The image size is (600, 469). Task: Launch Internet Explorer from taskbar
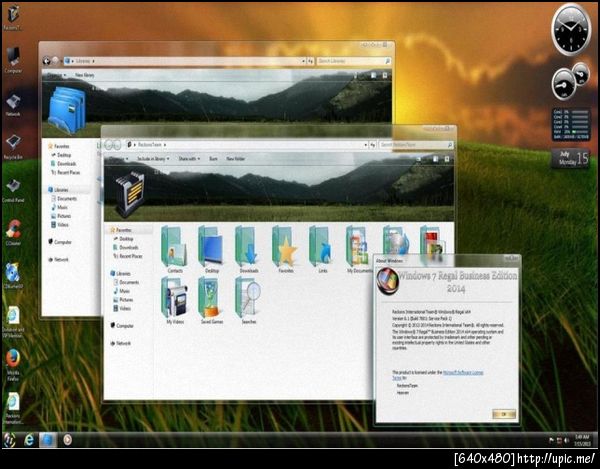tap(29, 440)
